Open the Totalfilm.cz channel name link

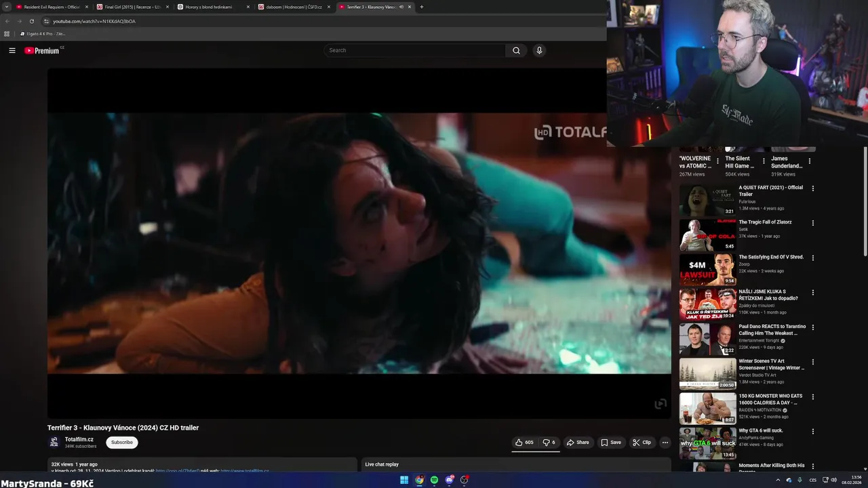coord(79,439)
